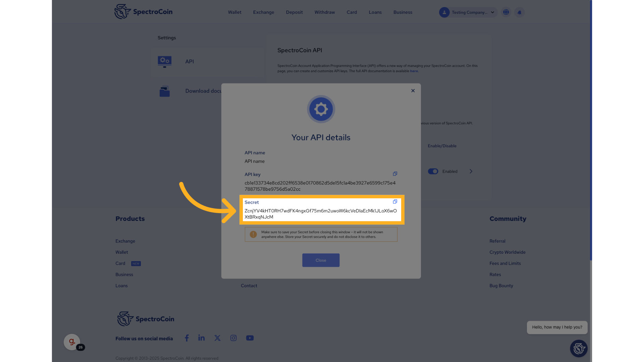The width and height of the screenshot is (644, 362).
Task: Open the Instagram social media icon
Action: coord(233,338)
